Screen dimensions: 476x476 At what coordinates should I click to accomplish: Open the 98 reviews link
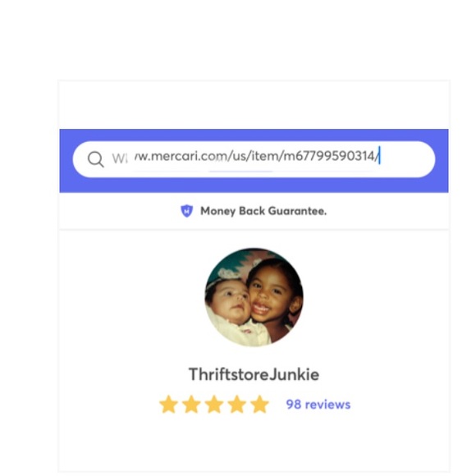pos(318,405)
